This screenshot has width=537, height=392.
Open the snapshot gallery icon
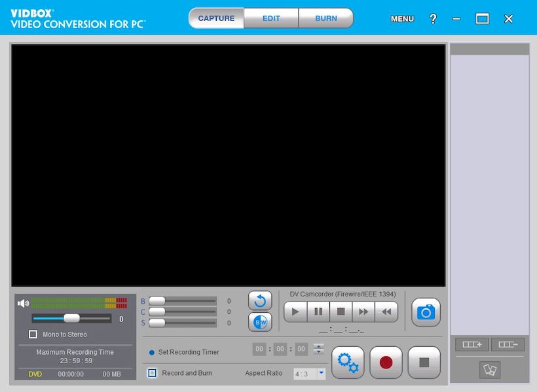click(490, 370)
